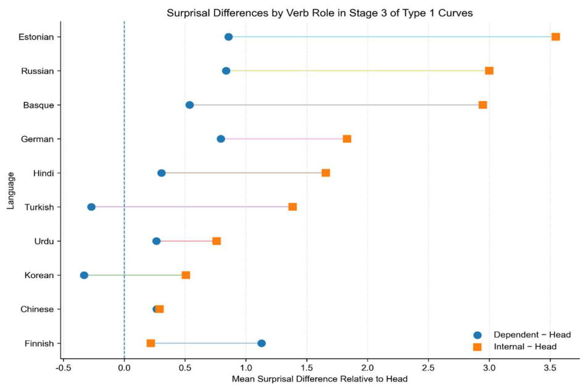Select Russian orange Internal-Head square
The width and height of the screenshot is (586, 392).
489,70
